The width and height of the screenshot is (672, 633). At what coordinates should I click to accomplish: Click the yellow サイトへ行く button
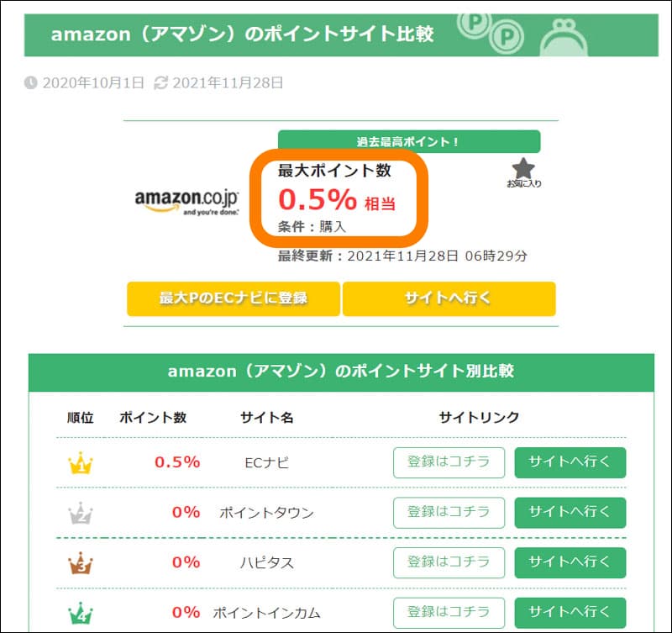449,299
